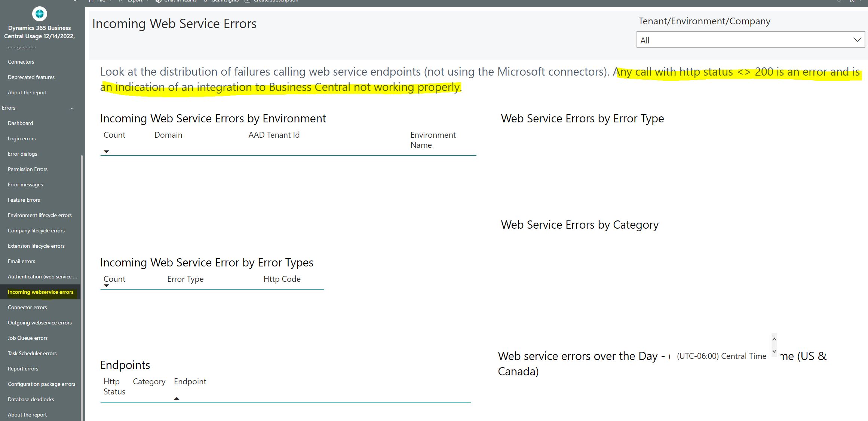Image resolution: width=868 pixels, height=421 pixels.
Task: Click the Business Central app logo
Action: (x=39, y=14)
